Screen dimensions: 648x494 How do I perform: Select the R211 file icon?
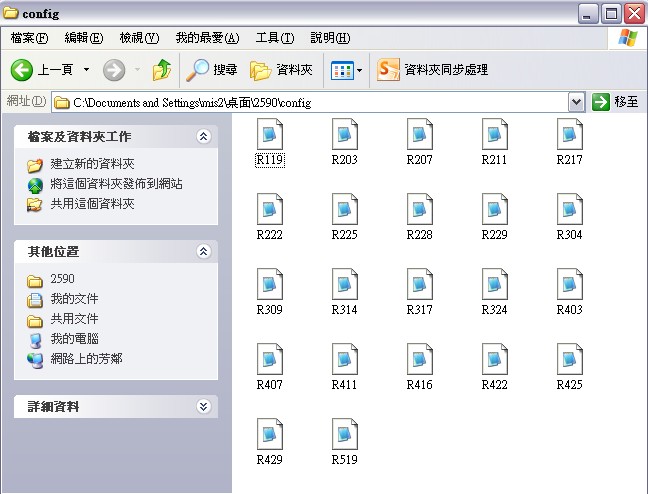click(x=495, y=134)
